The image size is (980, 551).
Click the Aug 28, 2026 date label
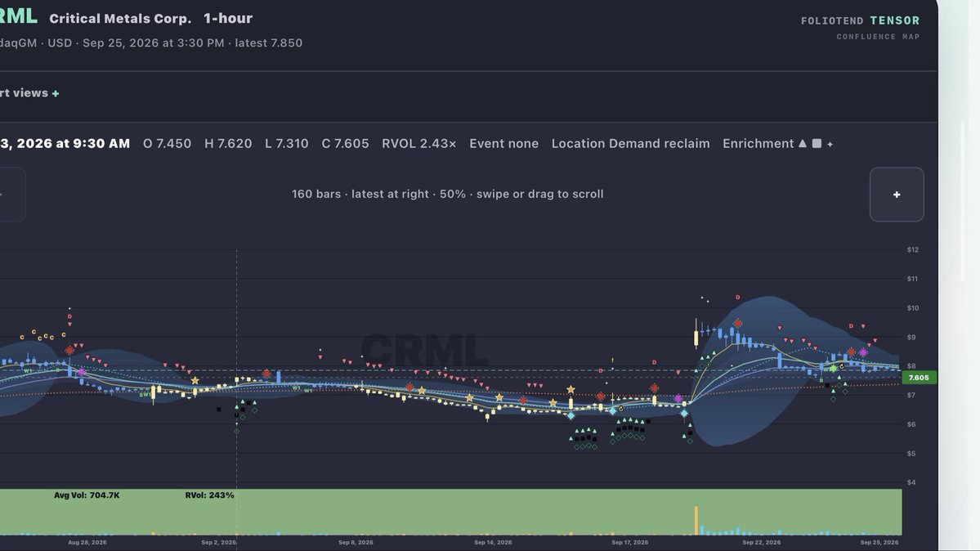click(x=87, y=542)
